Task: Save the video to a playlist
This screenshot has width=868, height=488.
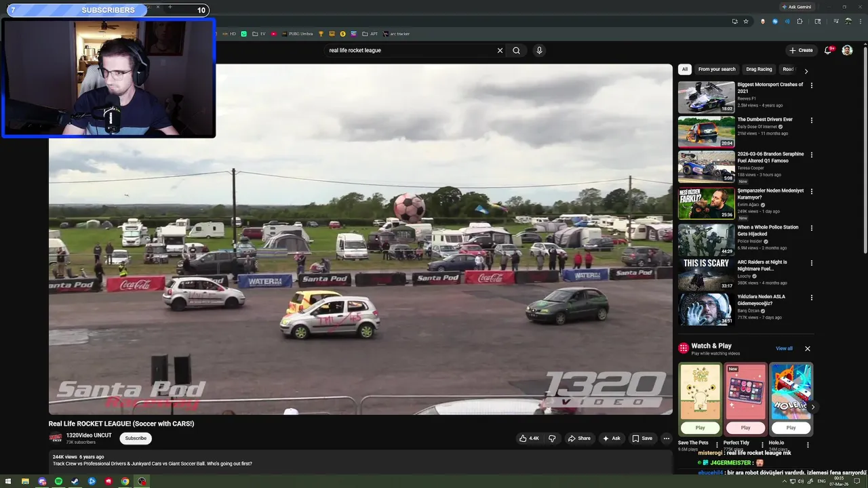Action: coord(642,439)
